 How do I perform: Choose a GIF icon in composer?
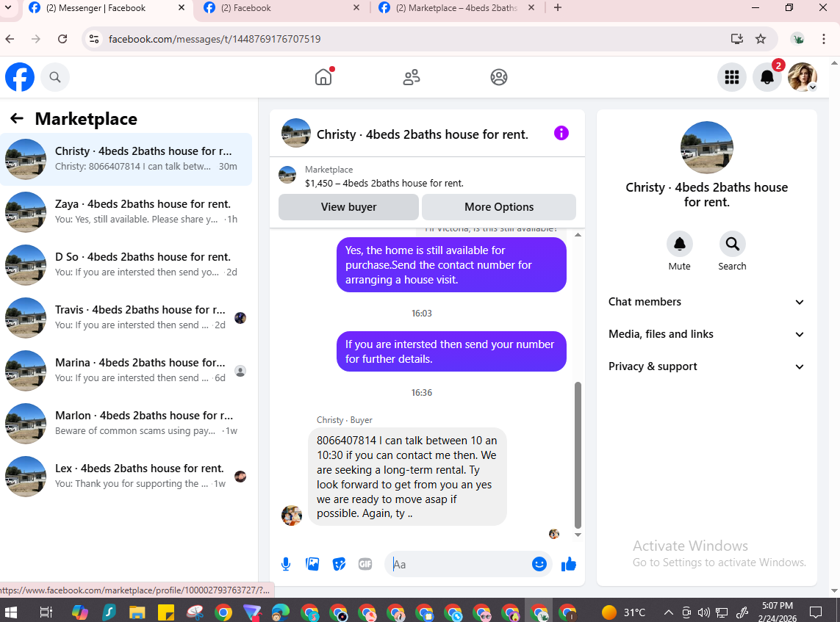point(365,564)
